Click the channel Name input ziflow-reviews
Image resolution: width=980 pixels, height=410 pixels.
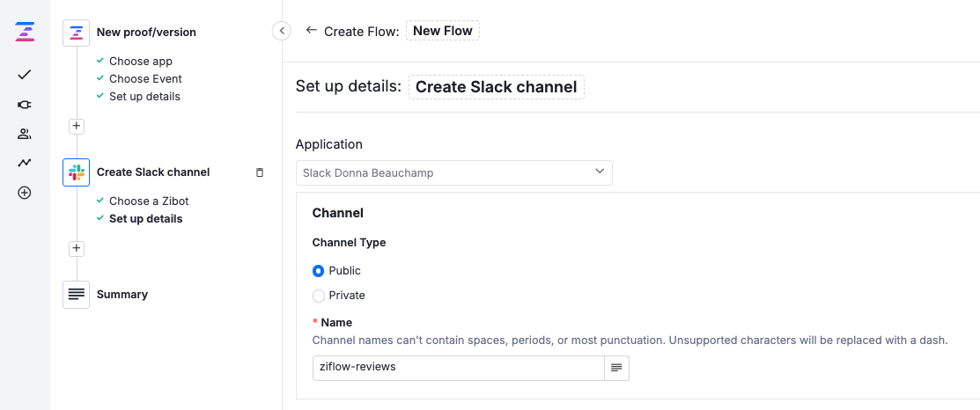click(458, 368)
